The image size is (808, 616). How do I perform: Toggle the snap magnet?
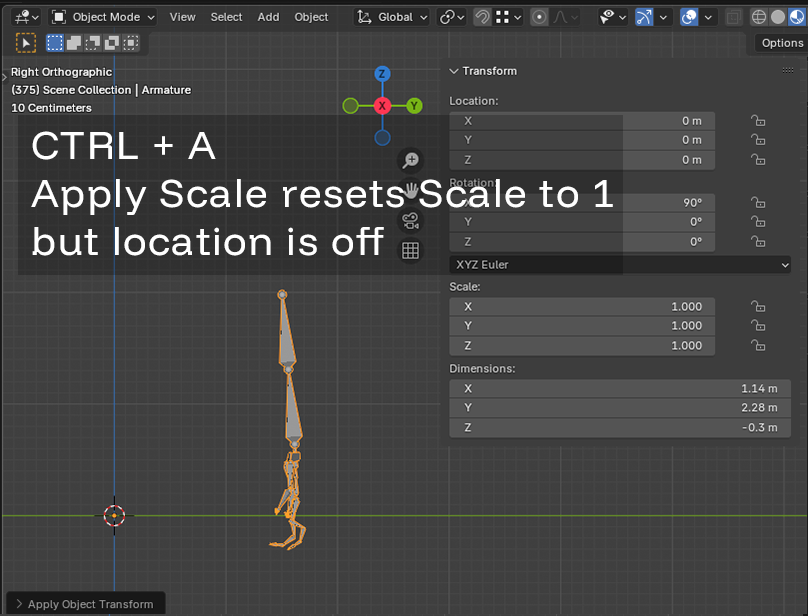click(482, 18)
